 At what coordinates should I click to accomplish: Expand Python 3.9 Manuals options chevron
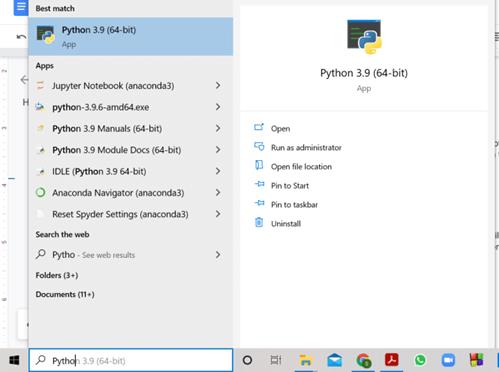(218, 128)
